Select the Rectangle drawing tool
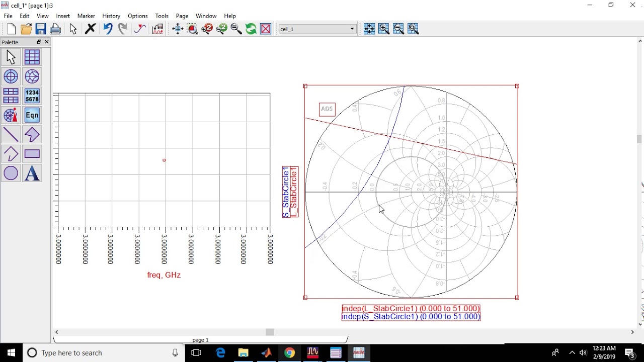Screen dimensions: 644x362 click(32, 154)
